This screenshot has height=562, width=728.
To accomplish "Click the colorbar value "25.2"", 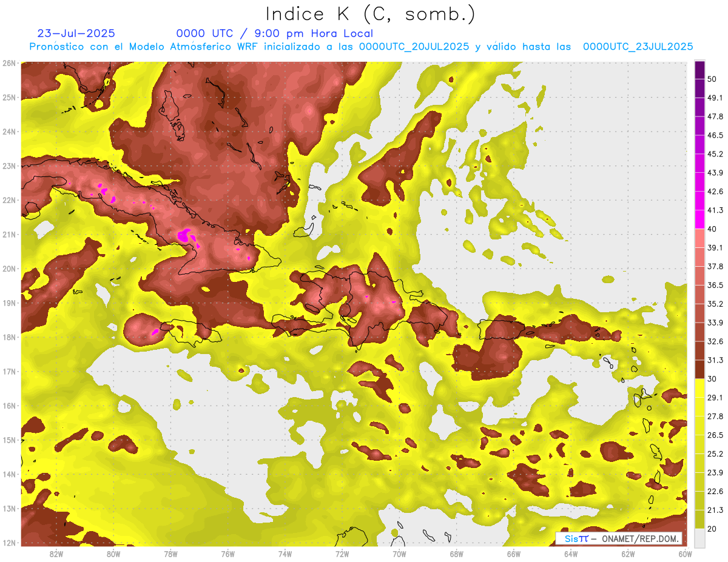I will point(715,454).
